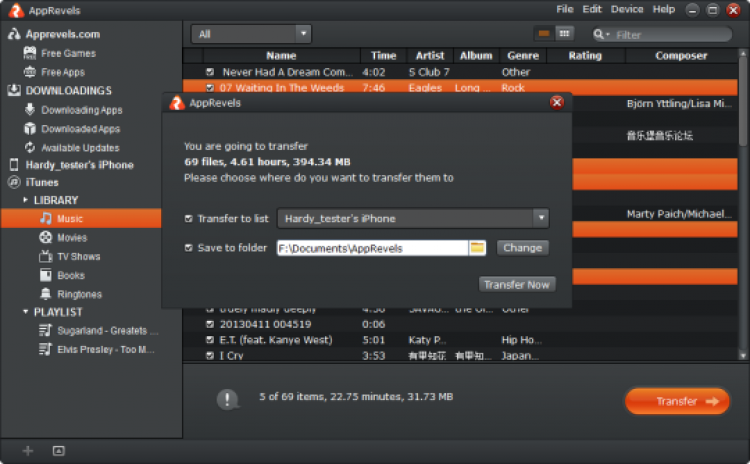Switch to grid view icon
This screenshot has height=464, width=750.
(x=564, y=33)
